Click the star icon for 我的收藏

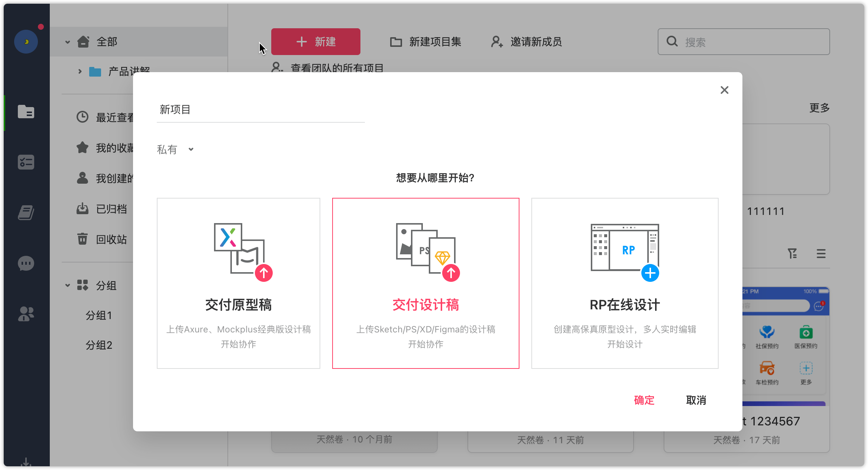[82, 148]
